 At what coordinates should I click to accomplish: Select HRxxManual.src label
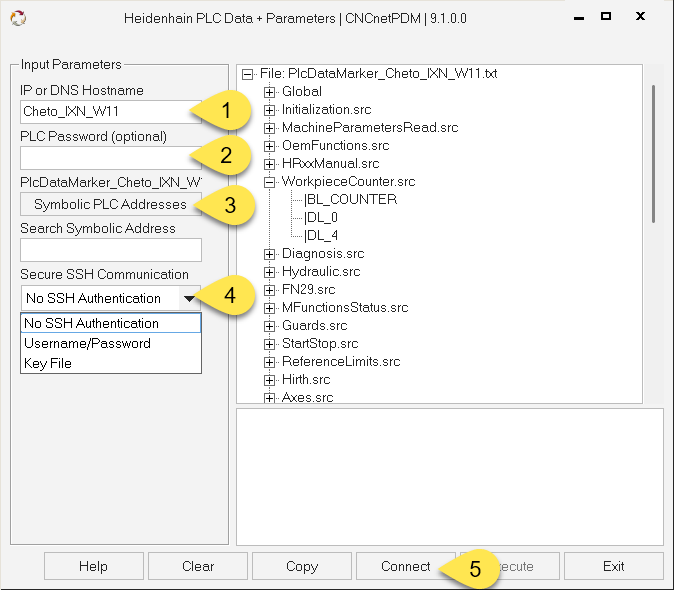point(331,164)
